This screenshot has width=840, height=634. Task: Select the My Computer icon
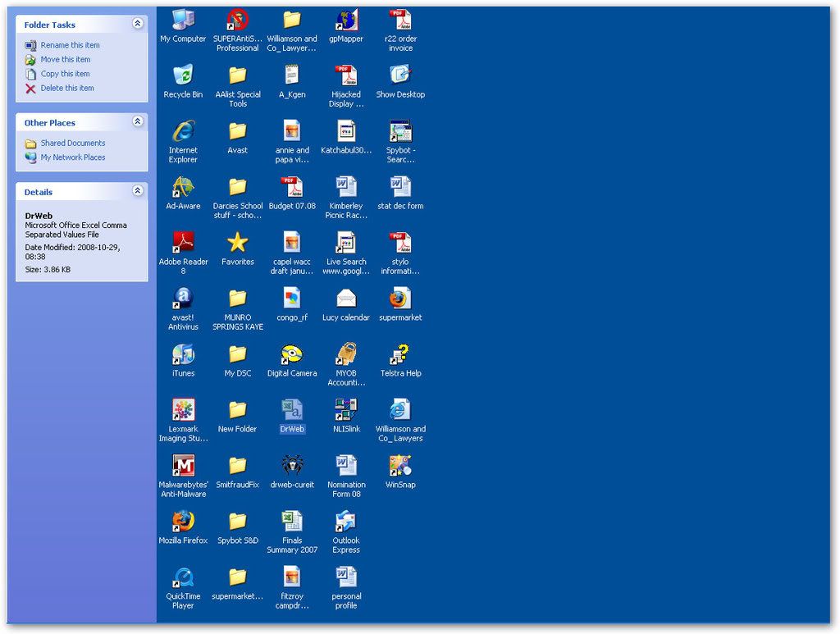coord(183,20)
